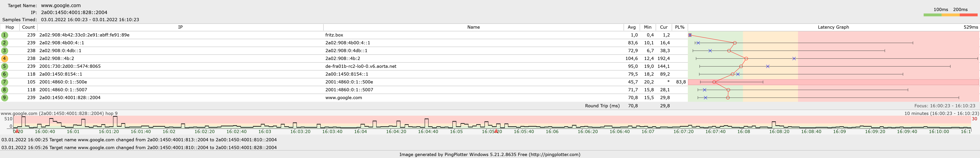This screenshot has width=980, height=158.
Task: Click the PL% column header
Action: (679, 27)
